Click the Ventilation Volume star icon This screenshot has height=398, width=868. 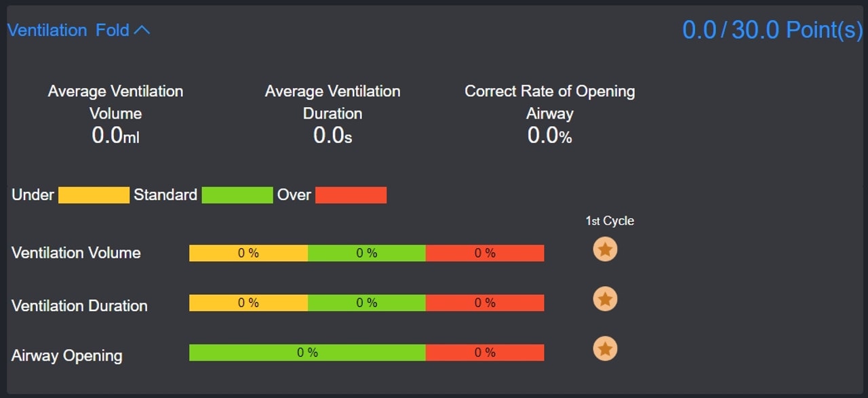pos(605,250)
